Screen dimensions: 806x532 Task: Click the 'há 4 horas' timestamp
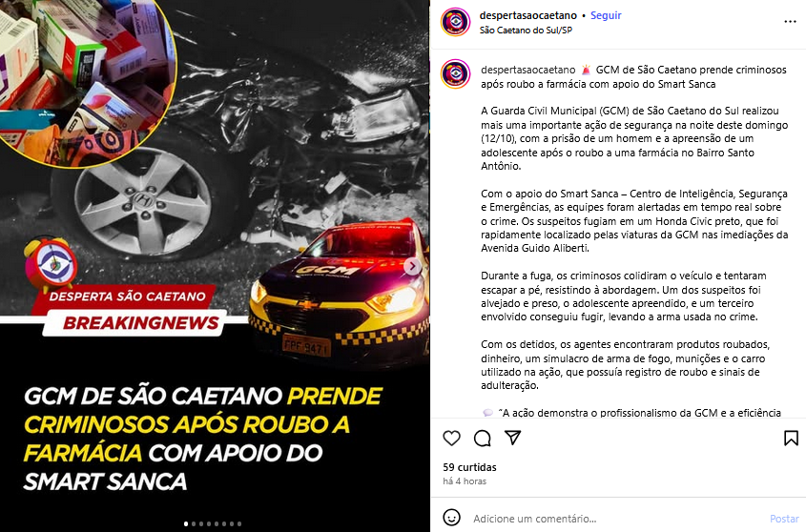(465, 481)
